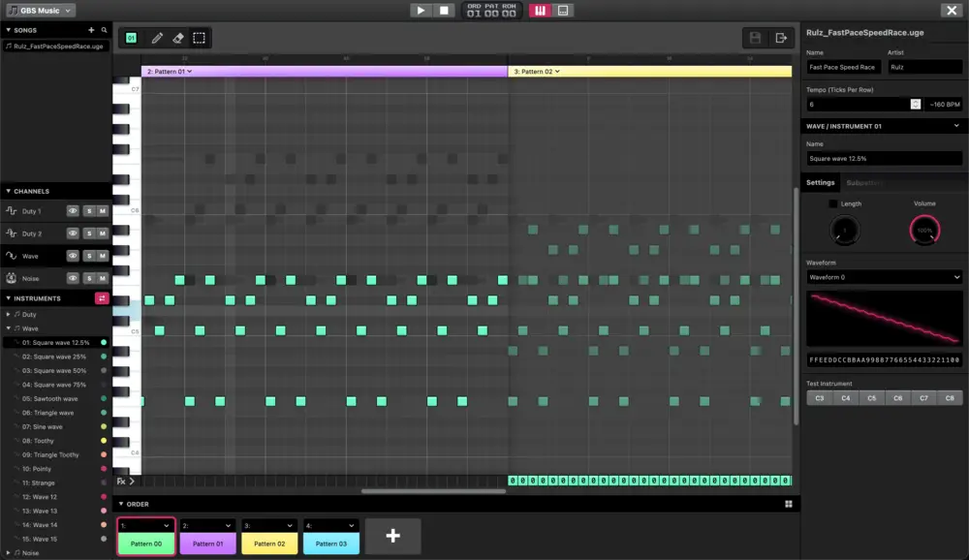Collapse the Instruments panel

(8, 298)
